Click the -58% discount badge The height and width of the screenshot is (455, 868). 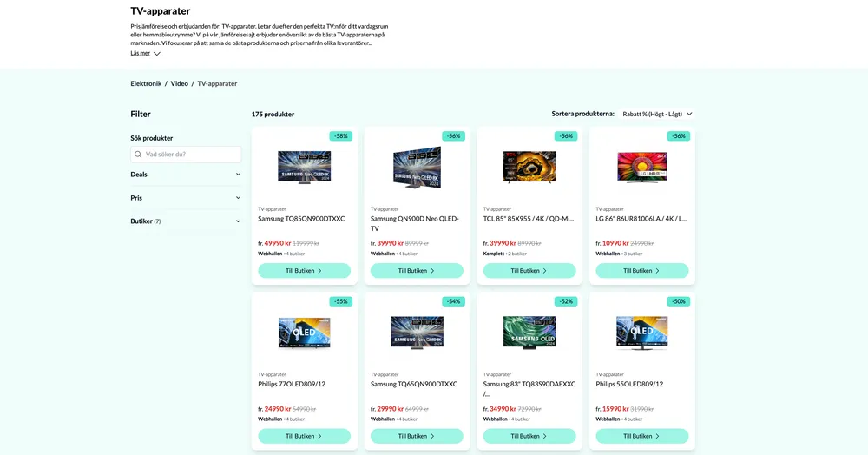[x=341, y=136]
